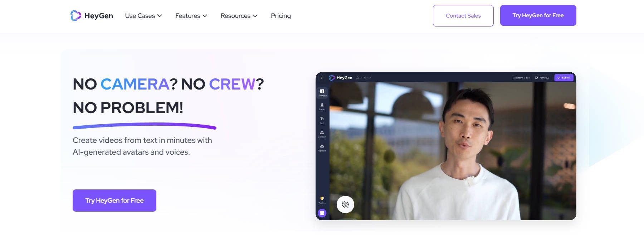Select the Template icon in editor sidebar

click(322, 93)
